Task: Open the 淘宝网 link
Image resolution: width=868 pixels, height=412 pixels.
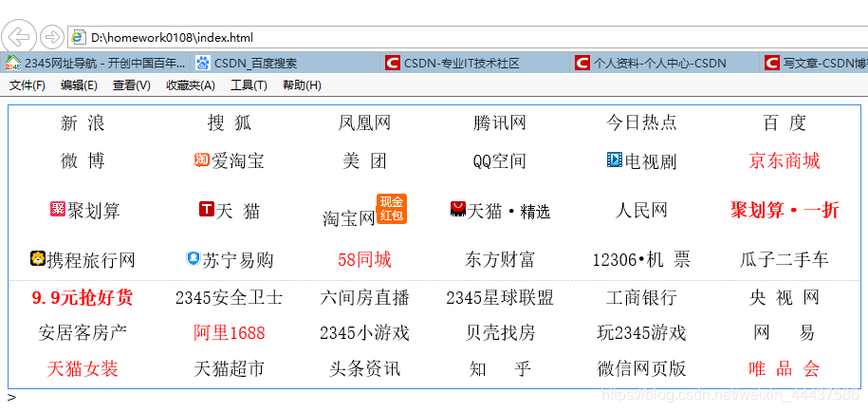Action: [349, 218]
